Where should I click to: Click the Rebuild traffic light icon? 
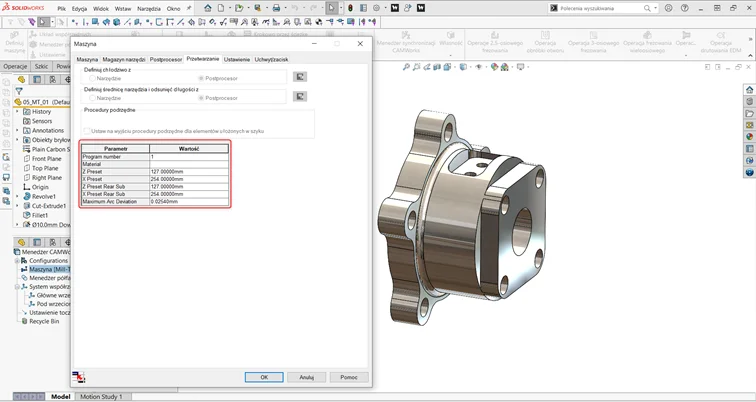351,8
